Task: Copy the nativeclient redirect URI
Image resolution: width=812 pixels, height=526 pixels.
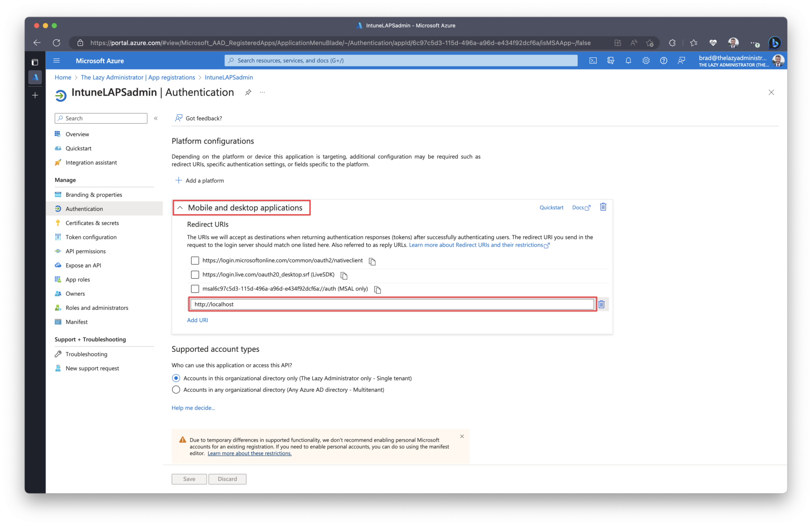Action: 372,261
